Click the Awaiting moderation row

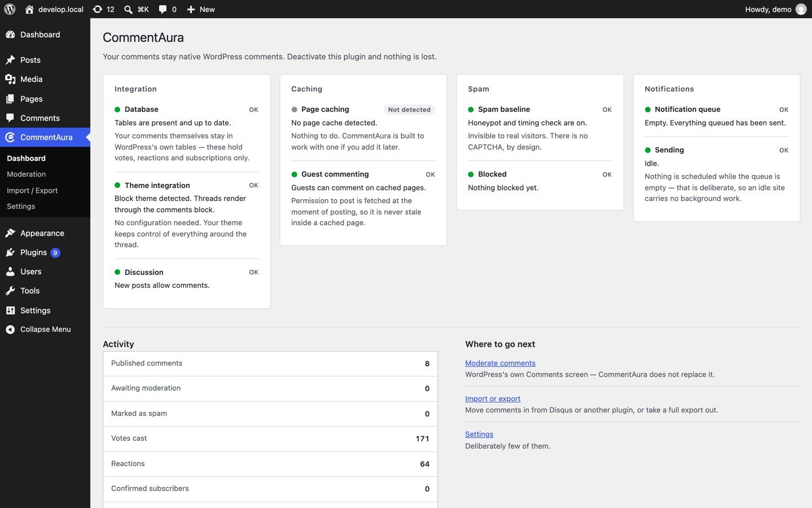pos(270,389)
